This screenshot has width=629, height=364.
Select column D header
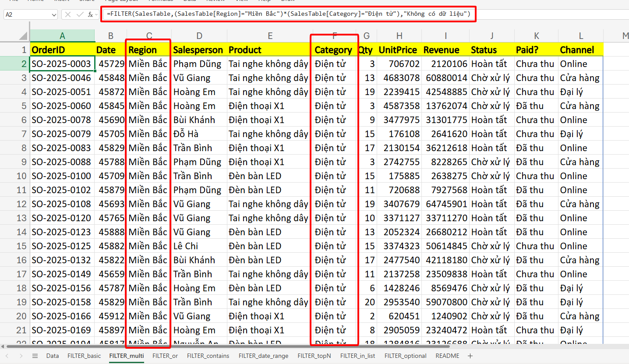point(199,36)
